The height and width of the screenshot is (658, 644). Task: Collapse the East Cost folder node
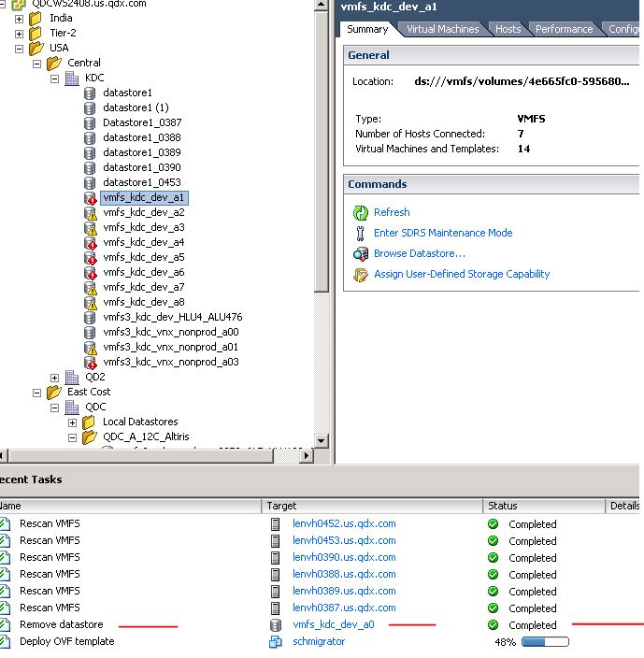point(36,393)
